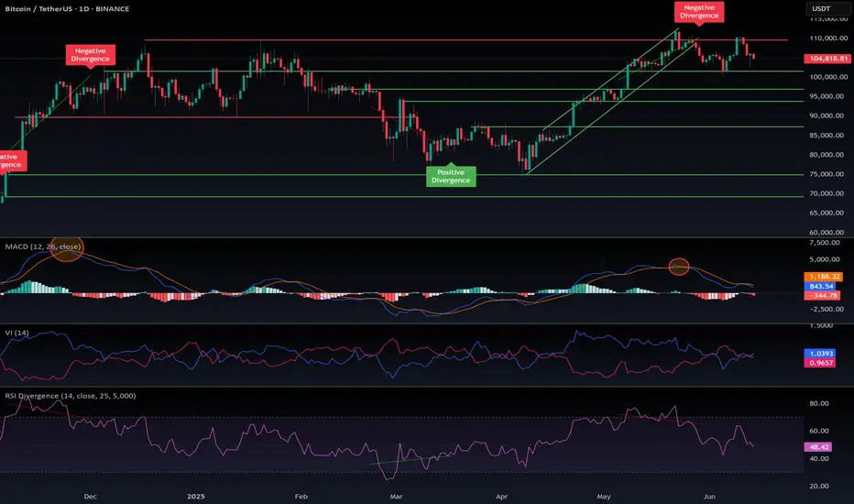The width and height of the screenshot is (854, 504).
Task: Click the Bitcoin / TetherUS chart title
Action: [x=67, y=9]
